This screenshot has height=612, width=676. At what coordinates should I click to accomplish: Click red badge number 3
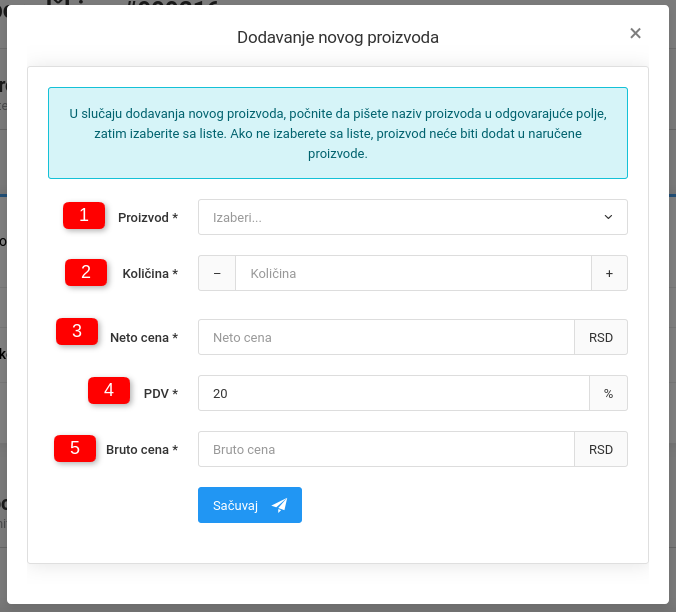click(x=77, y=331)
